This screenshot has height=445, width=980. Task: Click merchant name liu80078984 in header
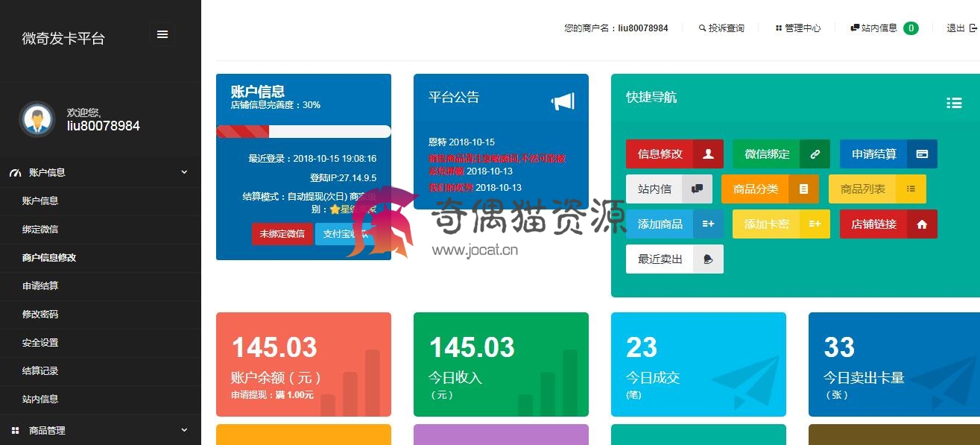pos(643,28)
